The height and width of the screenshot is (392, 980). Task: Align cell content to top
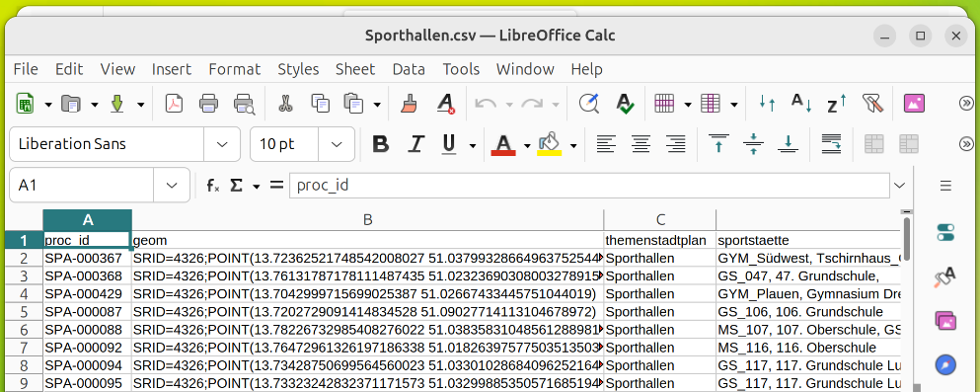click(718, 144)
